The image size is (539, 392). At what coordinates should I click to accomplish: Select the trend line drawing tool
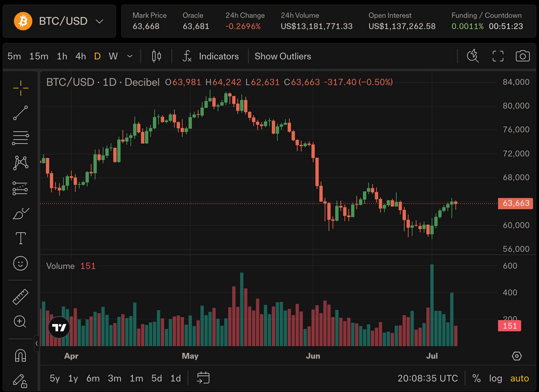pos(21,113)
